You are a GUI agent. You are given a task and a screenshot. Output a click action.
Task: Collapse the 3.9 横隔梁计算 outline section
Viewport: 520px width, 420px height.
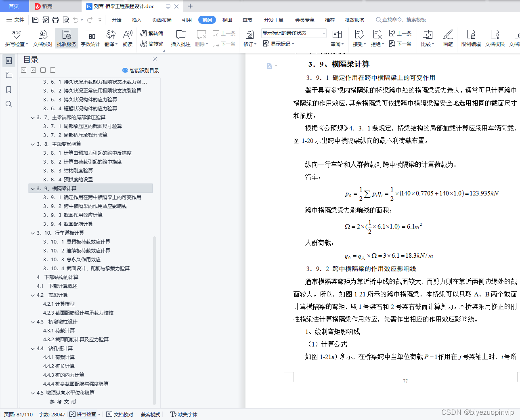click(x=33, y=189)
